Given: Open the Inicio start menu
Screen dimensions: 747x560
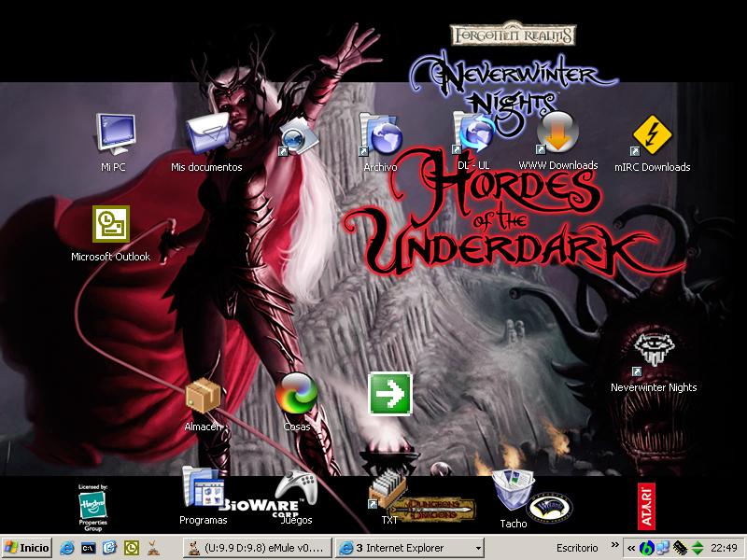Looking at the screenshot, I should point(27,548).
